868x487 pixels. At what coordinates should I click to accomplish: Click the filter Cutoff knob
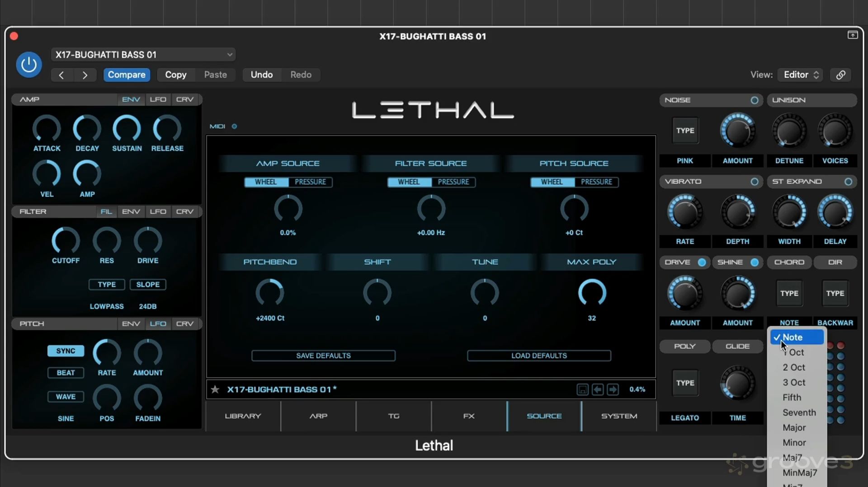point(66,241)
